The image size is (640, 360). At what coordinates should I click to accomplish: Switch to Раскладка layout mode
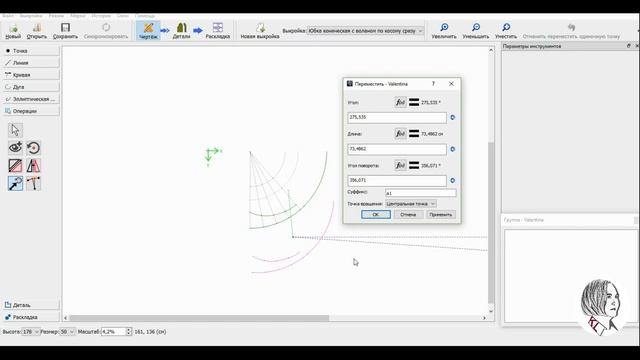(218, 31)
